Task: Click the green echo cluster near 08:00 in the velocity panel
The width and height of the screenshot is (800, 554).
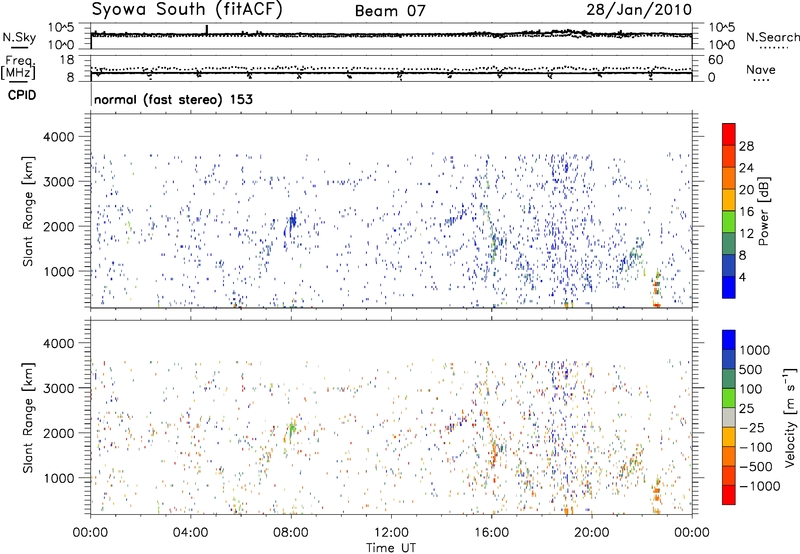Action: pos(292,430)
